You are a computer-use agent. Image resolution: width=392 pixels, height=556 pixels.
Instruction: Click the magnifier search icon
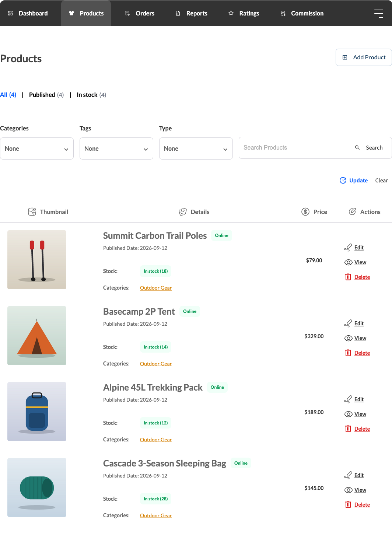(x=357, y=147)
